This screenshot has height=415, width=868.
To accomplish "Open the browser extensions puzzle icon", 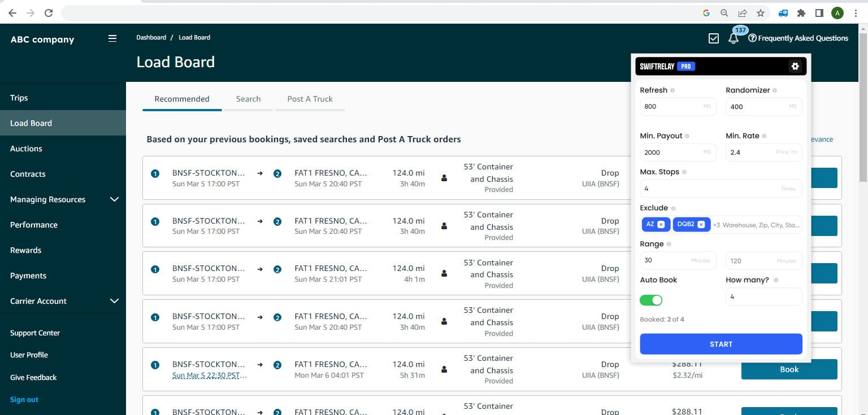I will (801, 13).
